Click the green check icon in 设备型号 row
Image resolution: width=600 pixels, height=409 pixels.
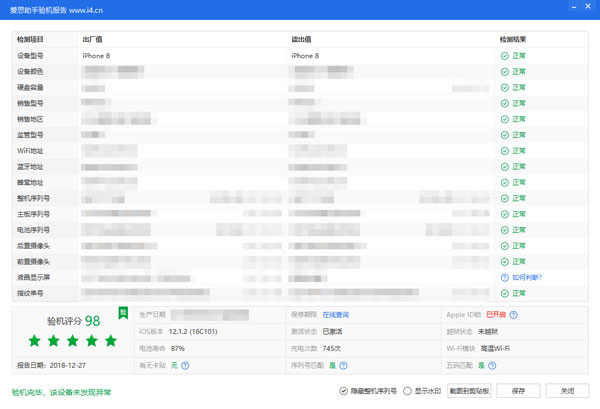pos(505,56)
